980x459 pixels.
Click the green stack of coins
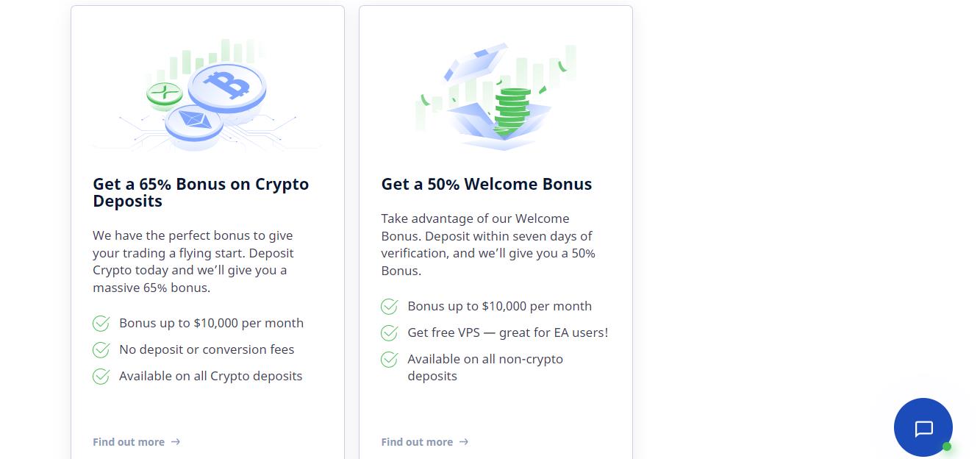click(512, 110)
